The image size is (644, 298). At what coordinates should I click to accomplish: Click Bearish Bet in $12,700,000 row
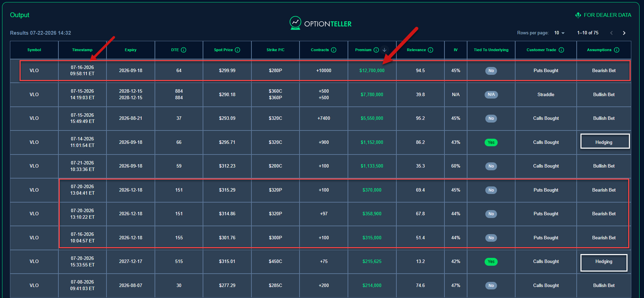(604, 71)
